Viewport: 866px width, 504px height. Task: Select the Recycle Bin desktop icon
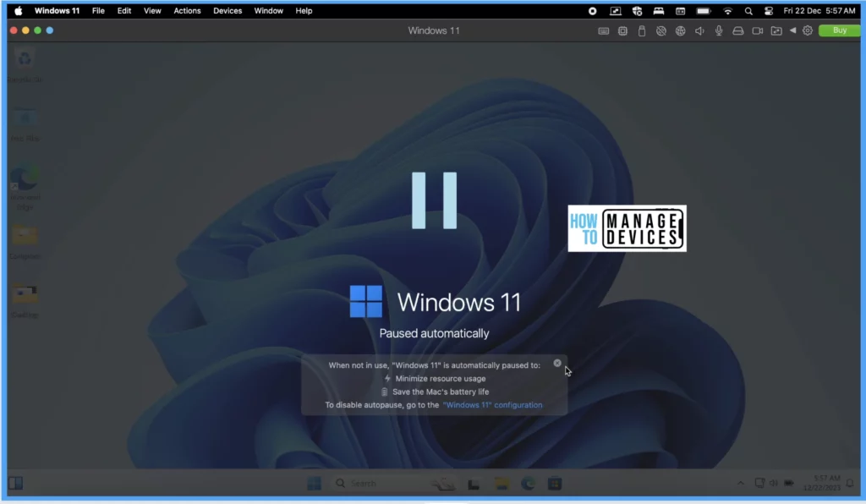coord(25,65)
